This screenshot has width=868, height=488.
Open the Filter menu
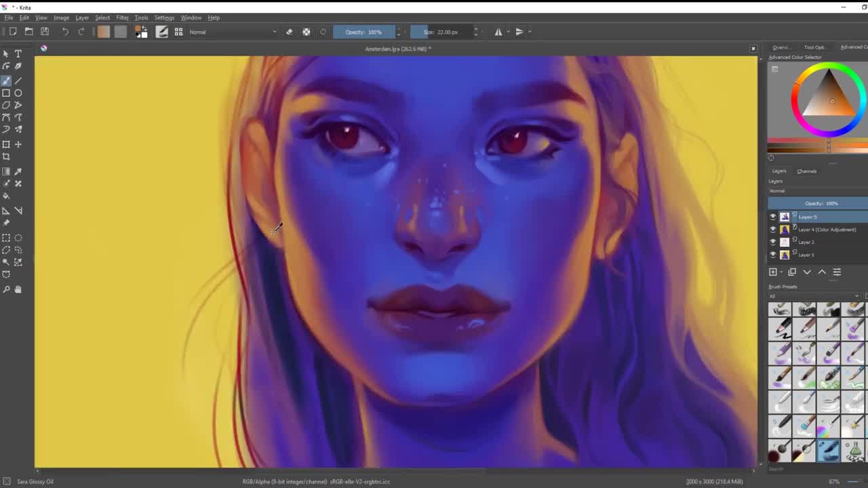(x=122, y=18)
